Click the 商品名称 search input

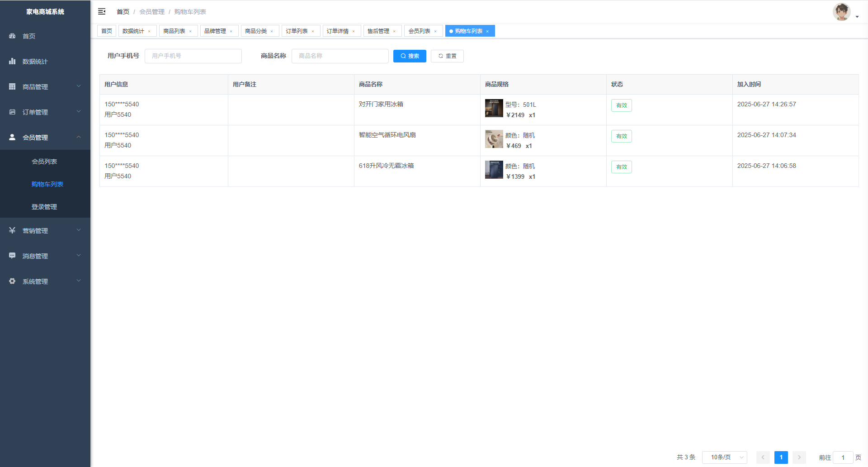tap(340, 56)
